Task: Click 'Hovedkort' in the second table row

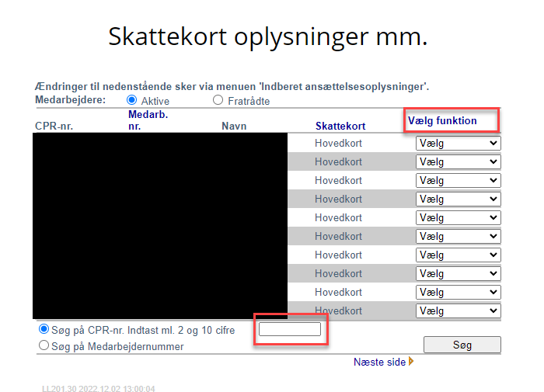Action: pyautogui.click(x=338, y=162)
